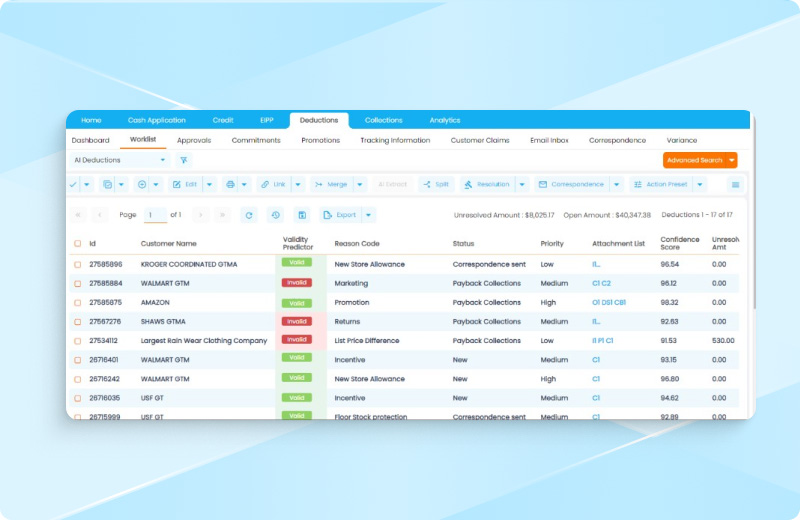The width and height of the screenshot is (800, 520).
Task: Click the Link chain toolbar button
Action: click(274, 185)
